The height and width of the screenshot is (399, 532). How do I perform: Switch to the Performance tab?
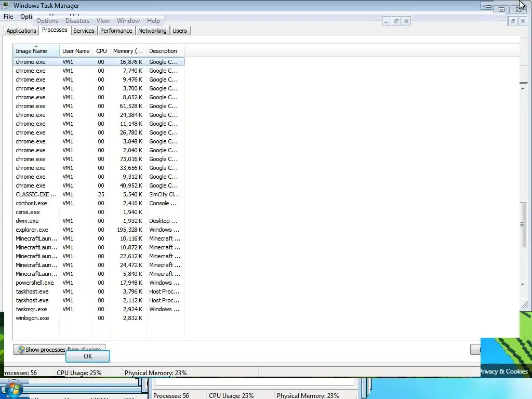[x=116, y=31]
